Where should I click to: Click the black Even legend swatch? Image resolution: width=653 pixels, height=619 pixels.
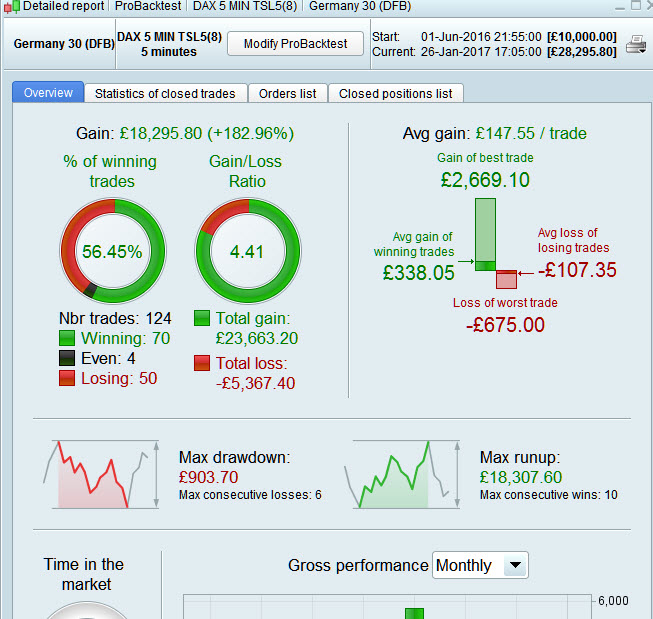coord(67,358)
